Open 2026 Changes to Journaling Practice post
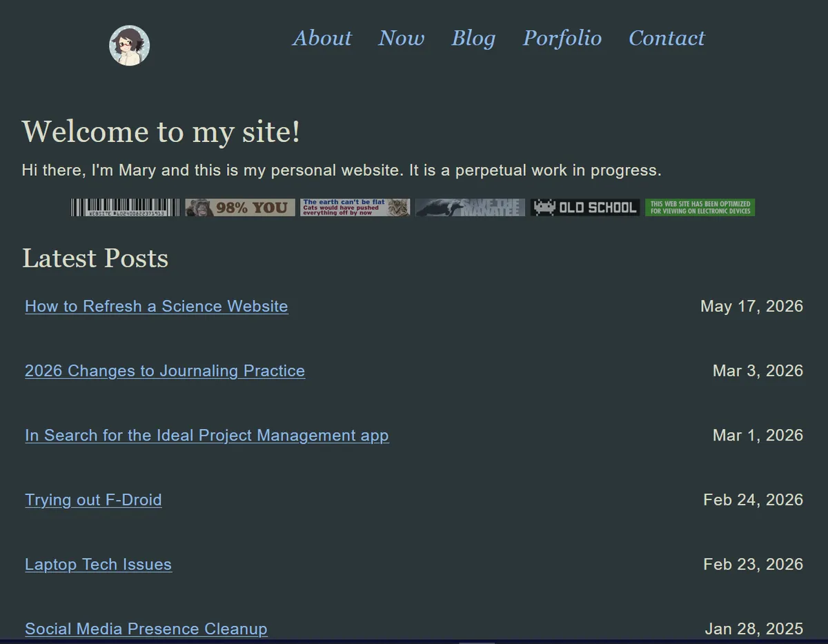Image resolution: width=828 pixels, height=644 pixels. (165, 371)
